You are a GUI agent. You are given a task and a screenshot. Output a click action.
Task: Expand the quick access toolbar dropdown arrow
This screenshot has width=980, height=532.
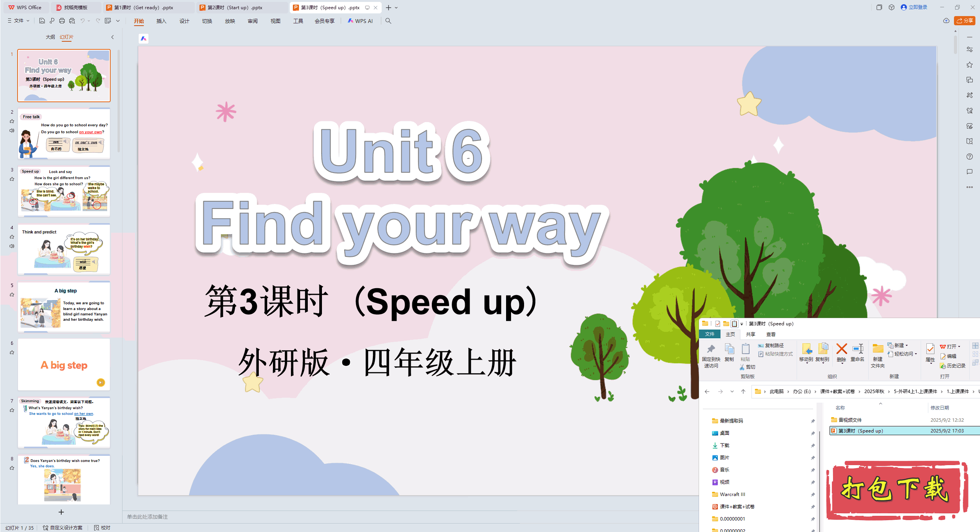tap(118, 21)
